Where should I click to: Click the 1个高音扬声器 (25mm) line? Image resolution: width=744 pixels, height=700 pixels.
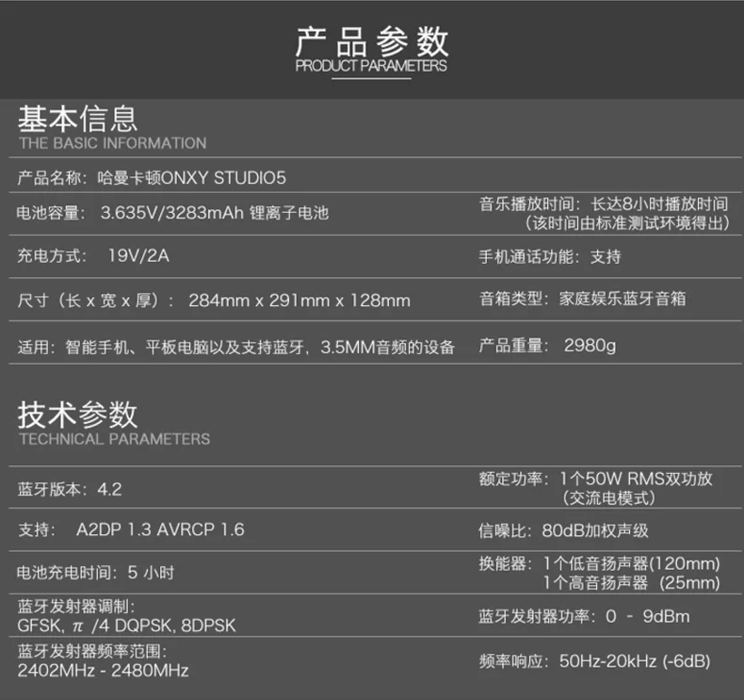[x=632, y=583]
